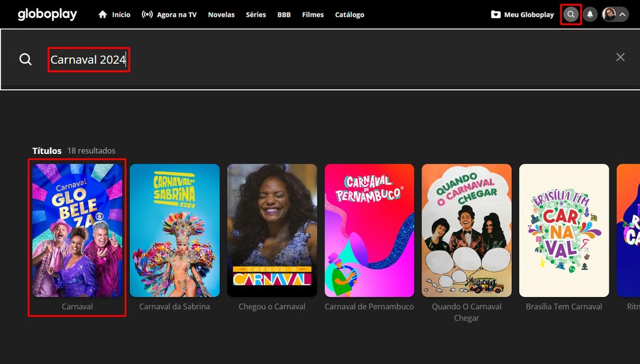Click the Chegou o Carnaval title text
This screenshot has height=364, width=640.
(x=273, y=306)
